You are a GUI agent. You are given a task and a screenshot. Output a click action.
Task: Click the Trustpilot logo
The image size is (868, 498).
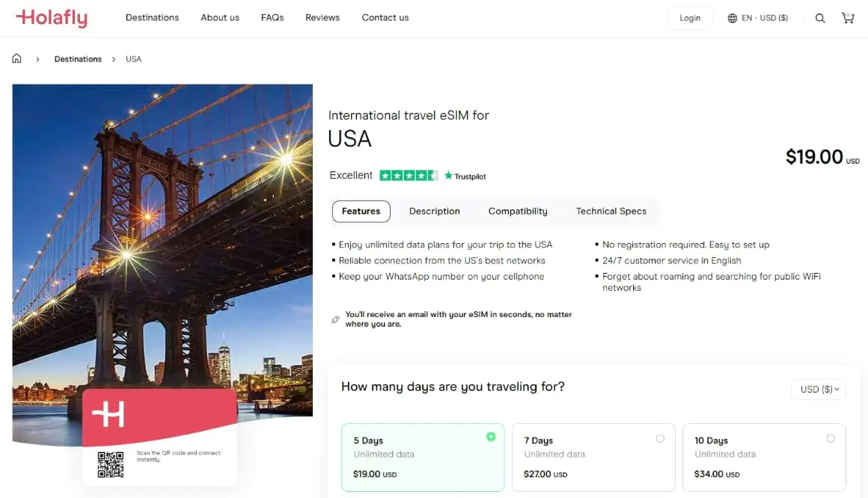pyautogui.click(x=465, y=176)
